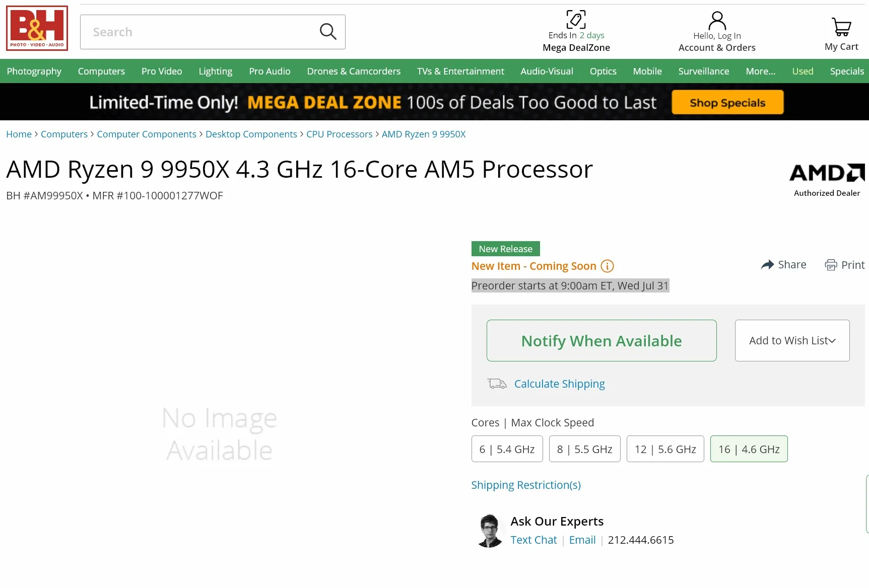Click the Shop Specials banner button

pyautogui.click(x=727, y=102)
